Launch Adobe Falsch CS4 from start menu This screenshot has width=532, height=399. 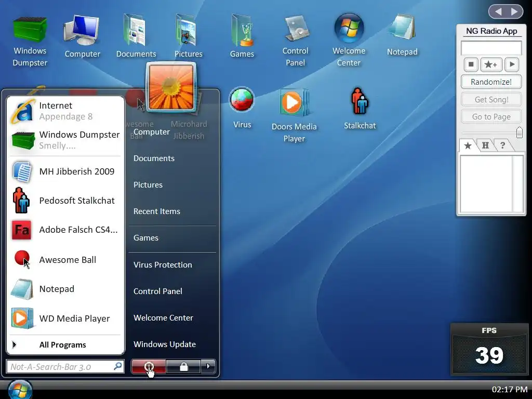point(65,230)
